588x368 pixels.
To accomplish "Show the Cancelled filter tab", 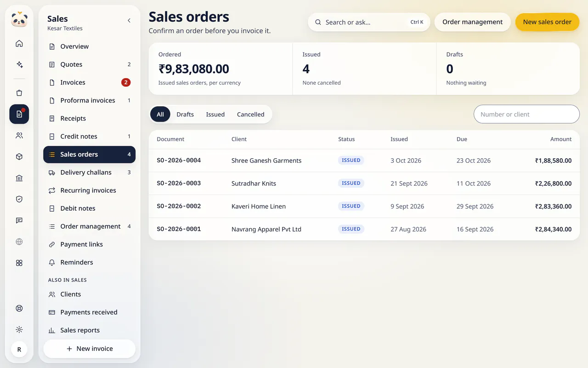I will [250, 114].
